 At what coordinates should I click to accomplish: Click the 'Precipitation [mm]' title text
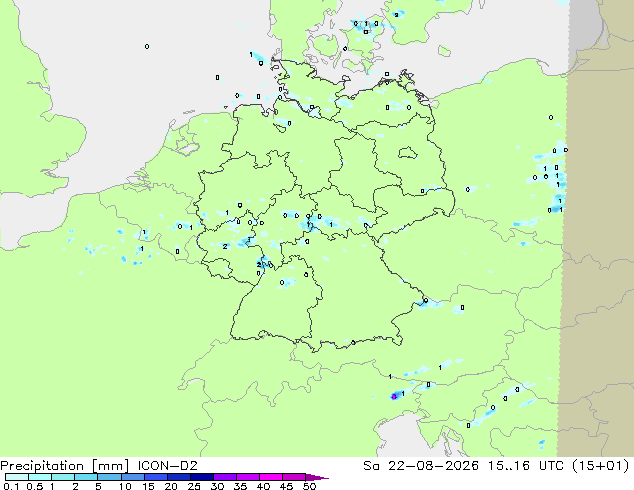(65, 466)
